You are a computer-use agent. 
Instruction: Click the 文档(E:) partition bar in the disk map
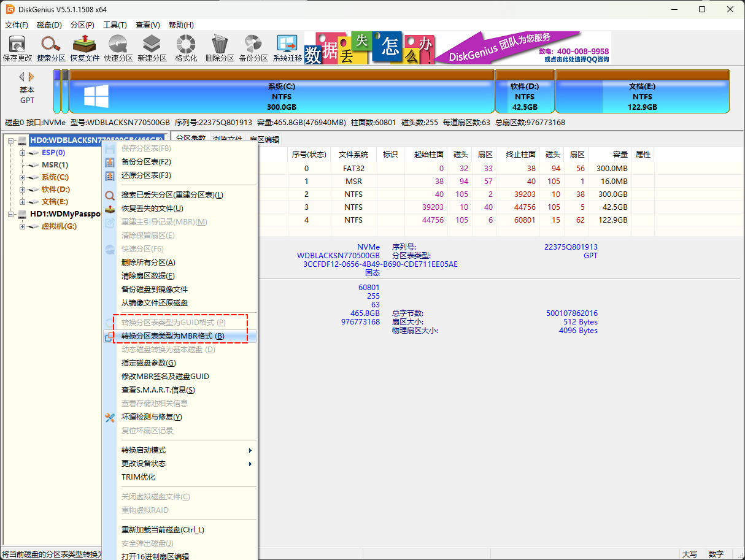pyautogui.click(x=642, y=97)
